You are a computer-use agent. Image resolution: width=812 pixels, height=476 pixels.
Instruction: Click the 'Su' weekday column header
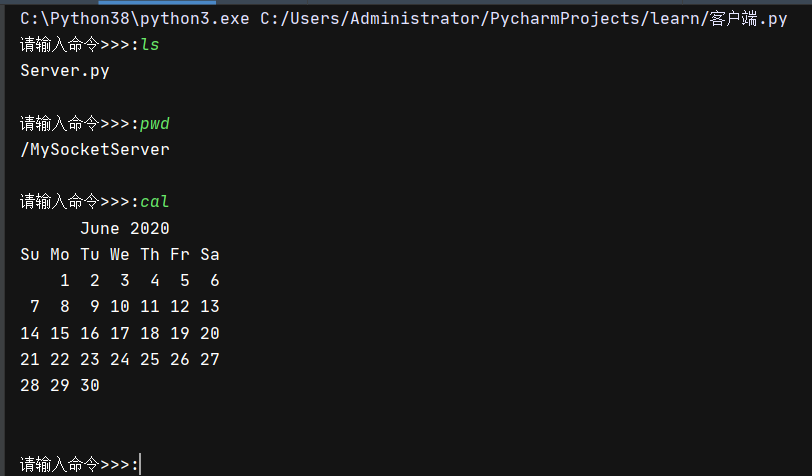(30, 254)
